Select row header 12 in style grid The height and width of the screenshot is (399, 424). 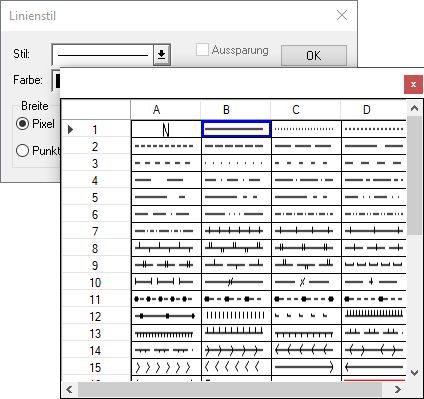click(x=96, y=316)
